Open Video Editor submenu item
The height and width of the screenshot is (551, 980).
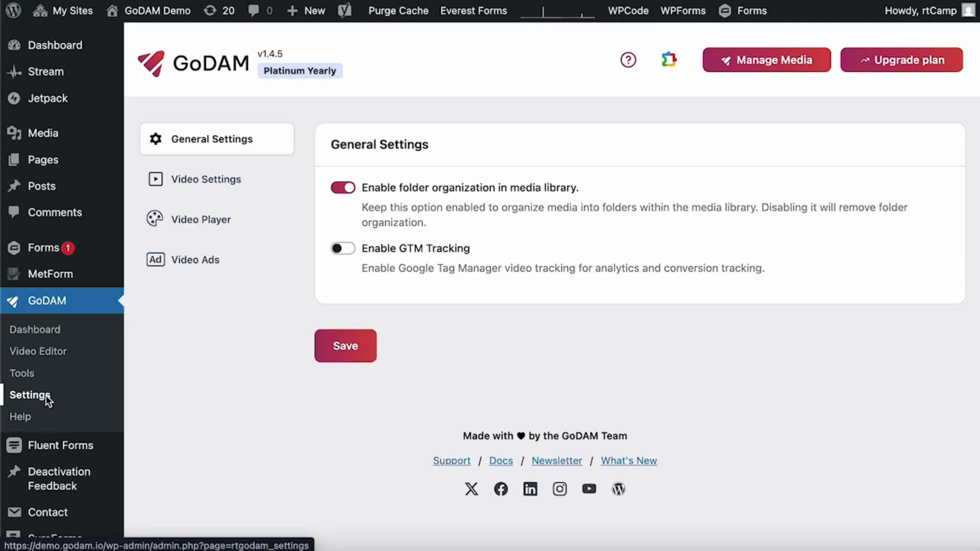point(38,351)
